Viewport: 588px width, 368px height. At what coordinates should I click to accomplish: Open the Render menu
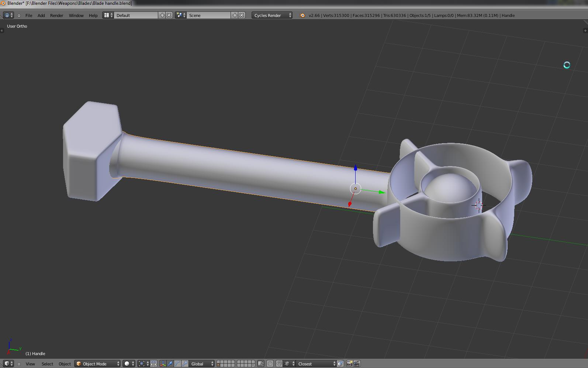[x=56, y=15]
